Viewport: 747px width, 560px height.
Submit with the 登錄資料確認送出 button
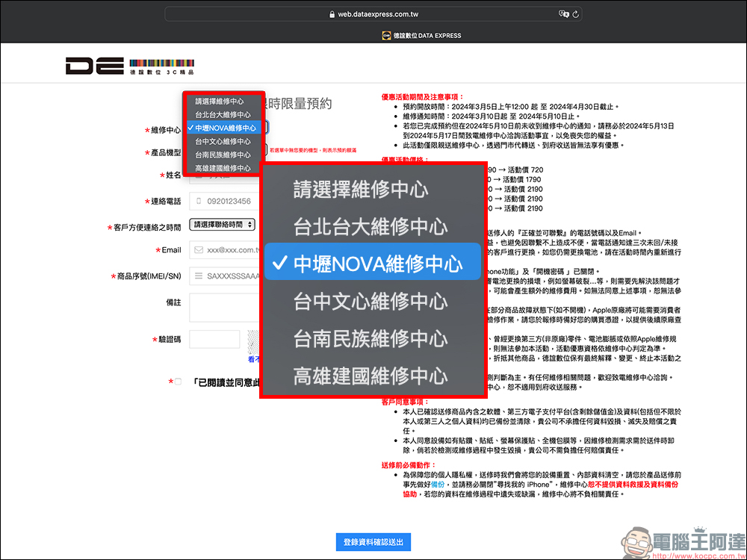click(x=373, y=542)
